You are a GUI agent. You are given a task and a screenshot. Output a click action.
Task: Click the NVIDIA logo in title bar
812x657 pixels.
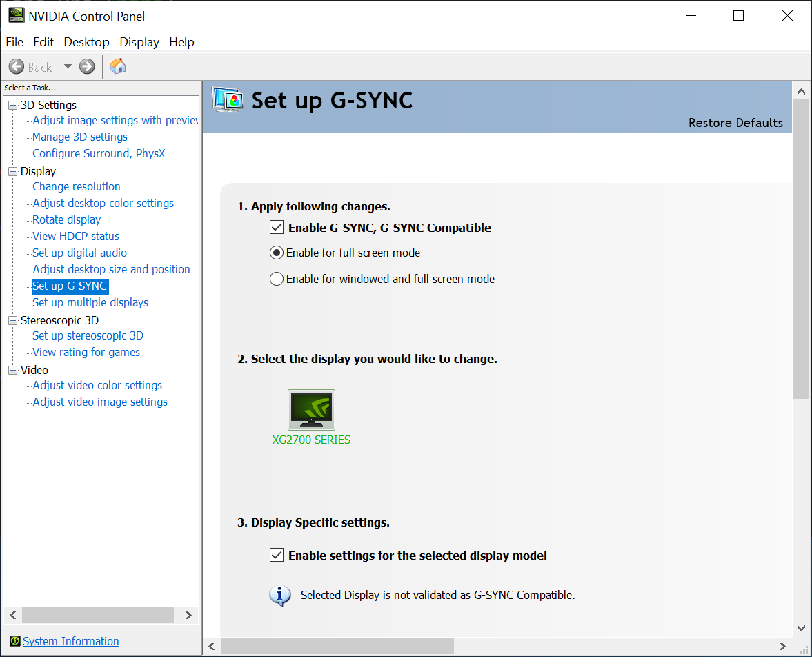16,15
